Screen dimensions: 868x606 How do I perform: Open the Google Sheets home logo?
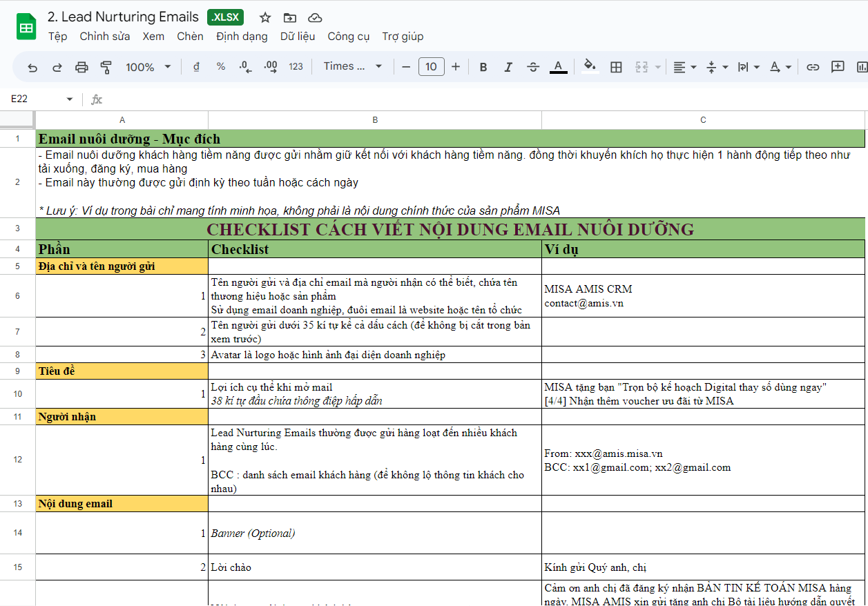26,27
